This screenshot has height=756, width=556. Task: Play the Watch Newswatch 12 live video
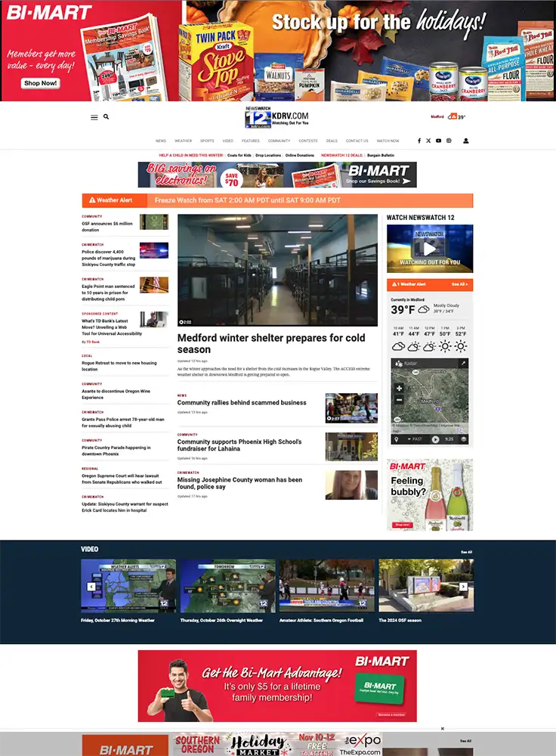(x=430, y=249)
